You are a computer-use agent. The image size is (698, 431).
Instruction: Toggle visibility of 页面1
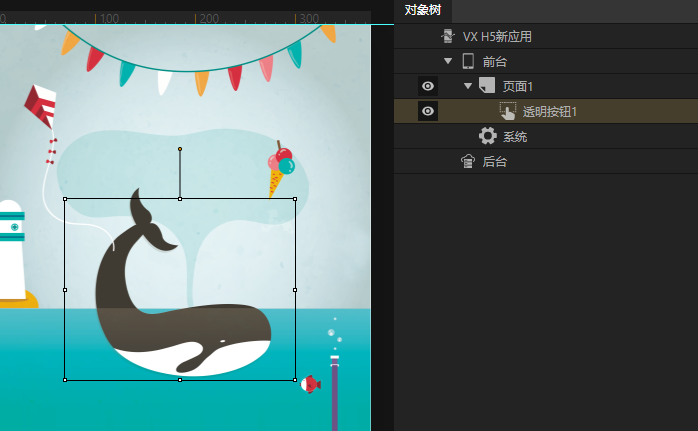(428, 86)
